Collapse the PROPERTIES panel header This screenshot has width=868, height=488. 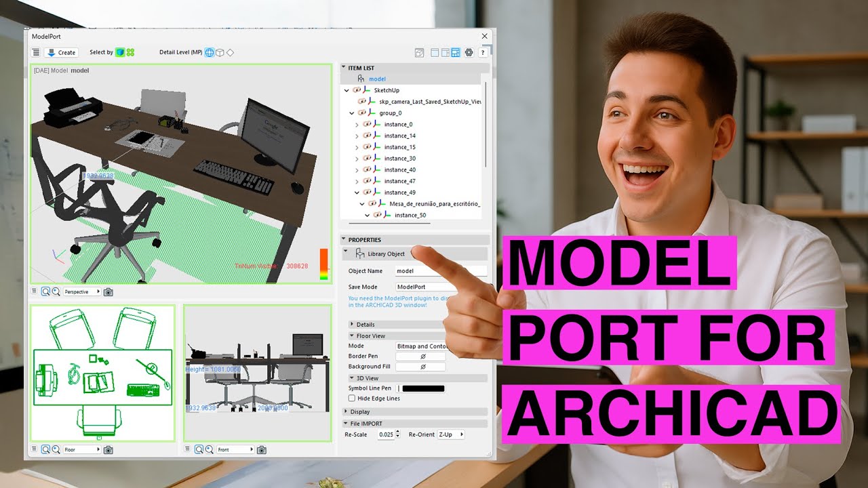click(415, 239)
